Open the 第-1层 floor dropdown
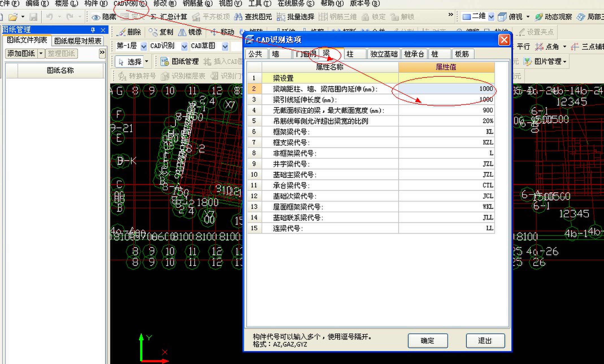 [144, 46]
